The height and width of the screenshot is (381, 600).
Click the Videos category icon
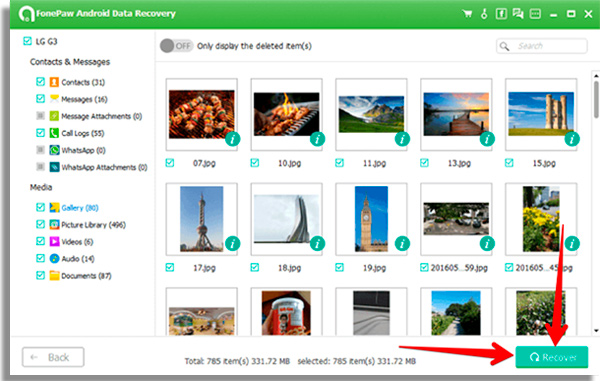(x=54, y=241)
